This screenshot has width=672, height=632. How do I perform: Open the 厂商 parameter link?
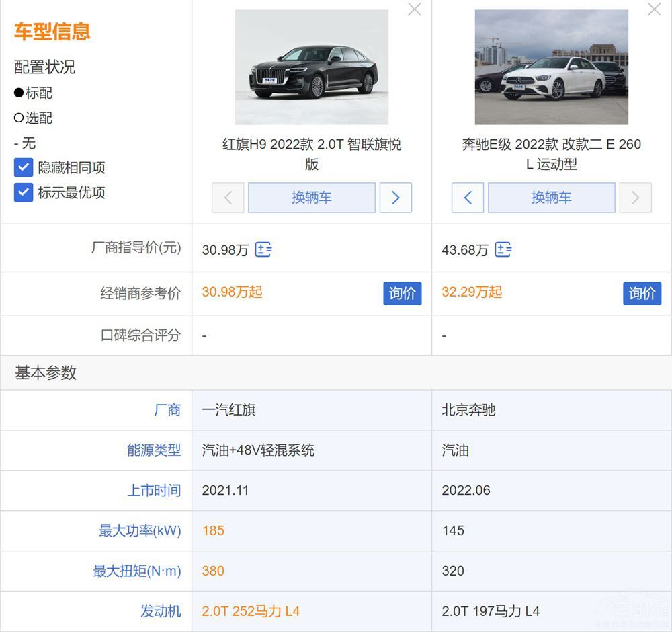tap(168, 410)
